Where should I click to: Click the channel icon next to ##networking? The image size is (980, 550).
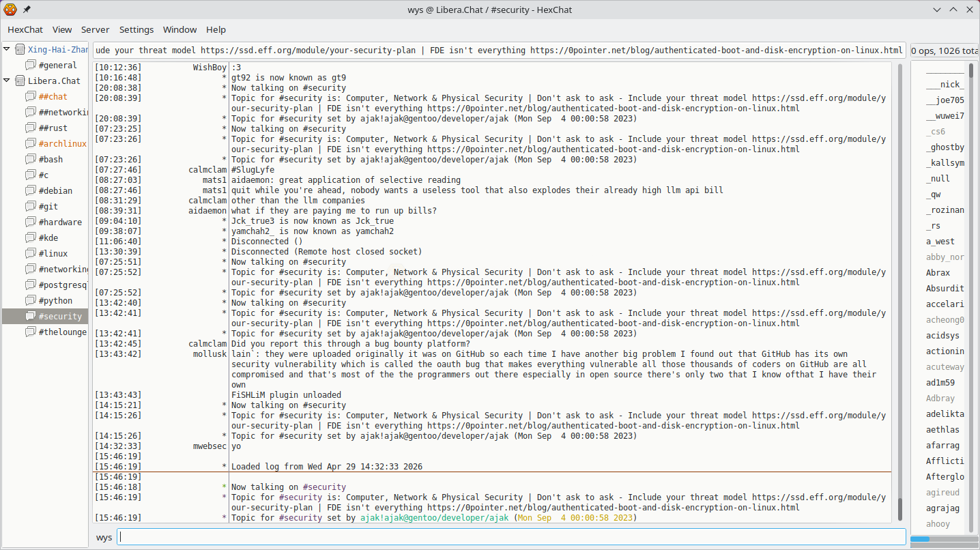31,113
